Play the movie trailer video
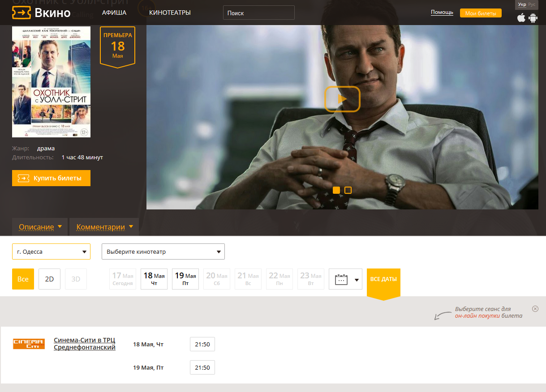Viewport: 546px width, 392px height. [x=342, y=99]
